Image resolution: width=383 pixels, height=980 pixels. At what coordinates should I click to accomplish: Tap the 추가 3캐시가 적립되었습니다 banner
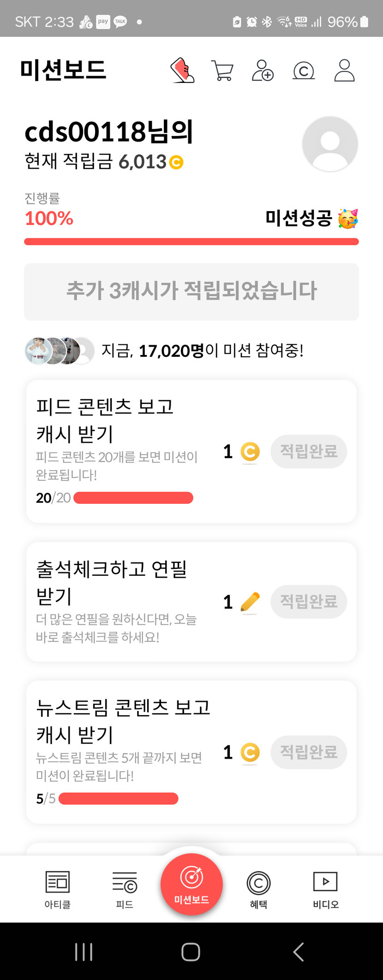[x=191, y=291]
